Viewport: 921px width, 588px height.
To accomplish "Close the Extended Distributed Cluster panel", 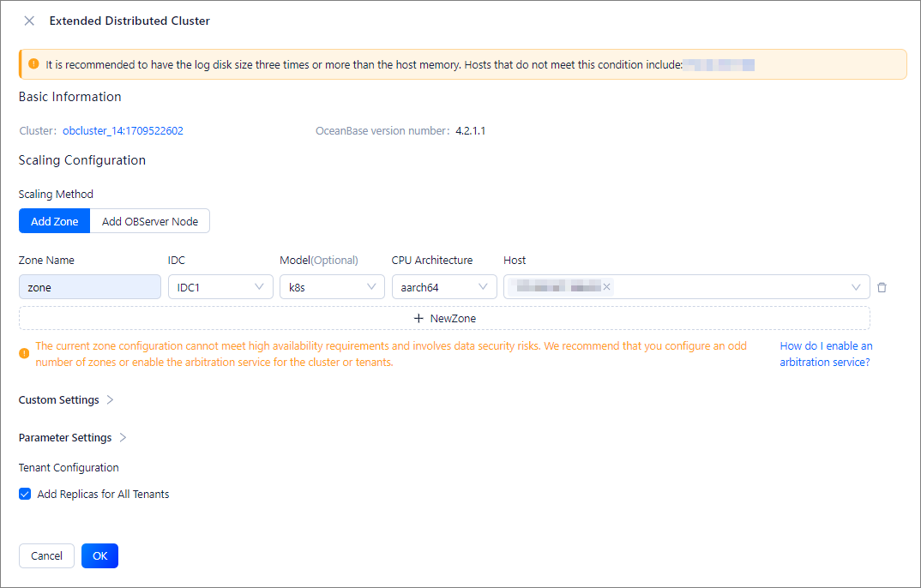I will tap(29, 21).
